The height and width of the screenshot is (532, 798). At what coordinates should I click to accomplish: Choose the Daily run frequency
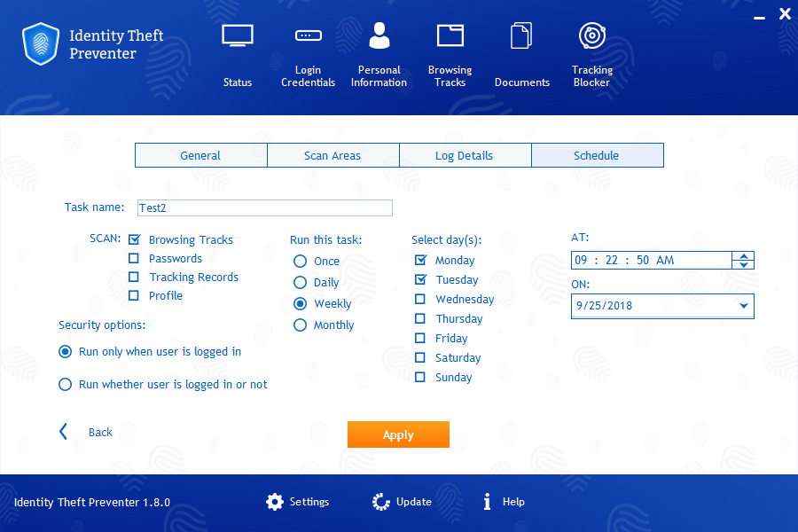point(300,284)
